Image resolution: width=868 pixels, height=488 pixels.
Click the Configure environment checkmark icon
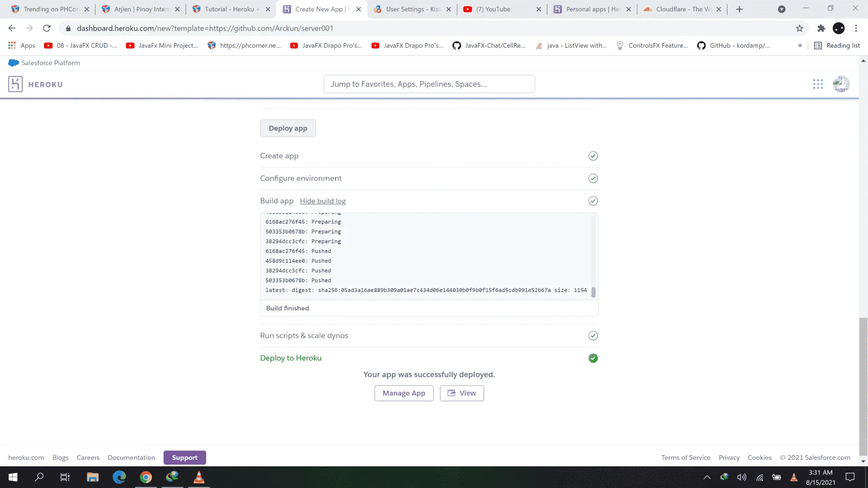(x=593, y=178)
